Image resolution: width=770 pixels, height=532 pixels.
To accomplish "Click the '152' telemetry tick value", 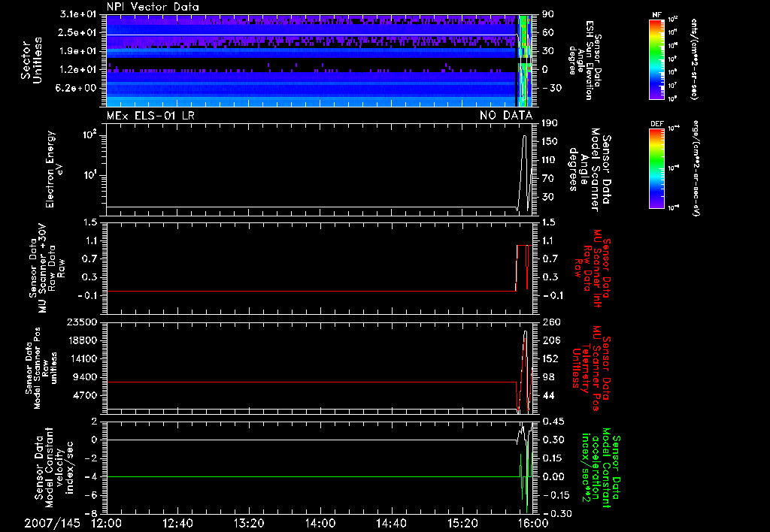I will pos(551,358).
